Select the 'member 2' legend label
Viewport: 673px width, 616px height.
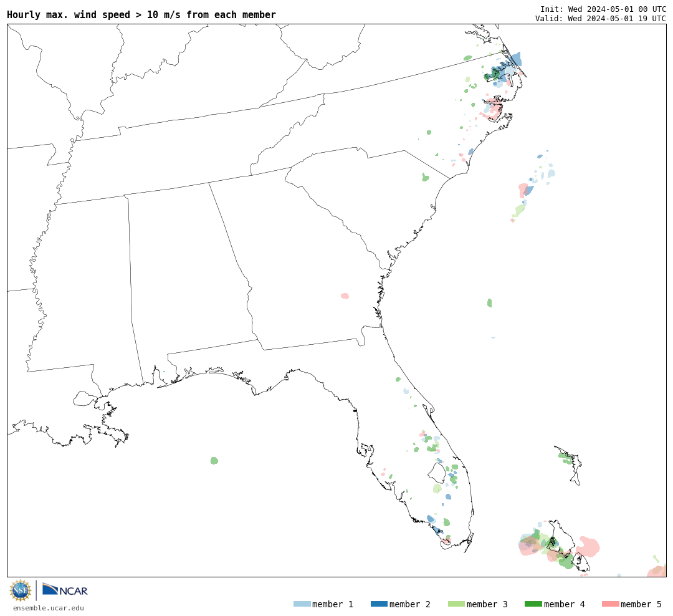coord(410,604)
